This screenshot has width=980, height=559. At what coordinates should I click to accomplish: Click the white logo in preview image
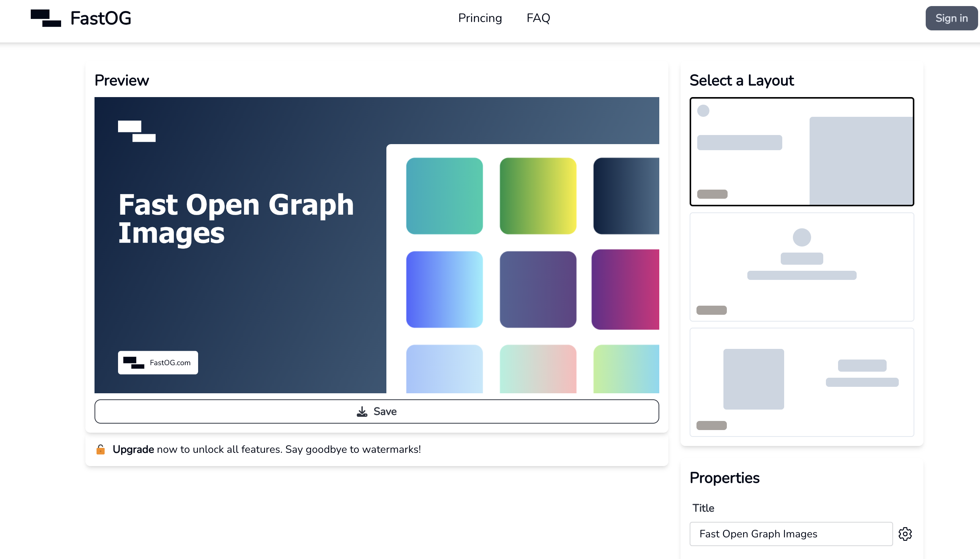point(137,131)
